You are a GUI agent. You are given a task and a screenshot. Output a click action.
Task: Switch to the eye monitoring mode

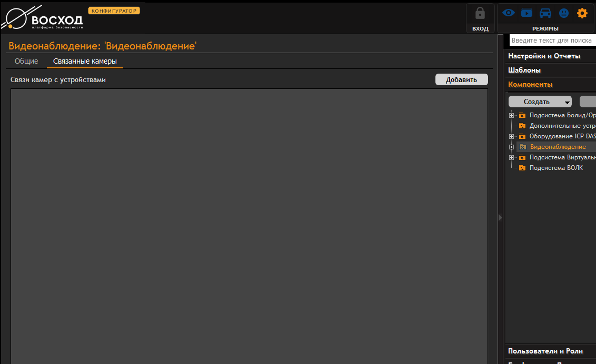coord(508,13)
